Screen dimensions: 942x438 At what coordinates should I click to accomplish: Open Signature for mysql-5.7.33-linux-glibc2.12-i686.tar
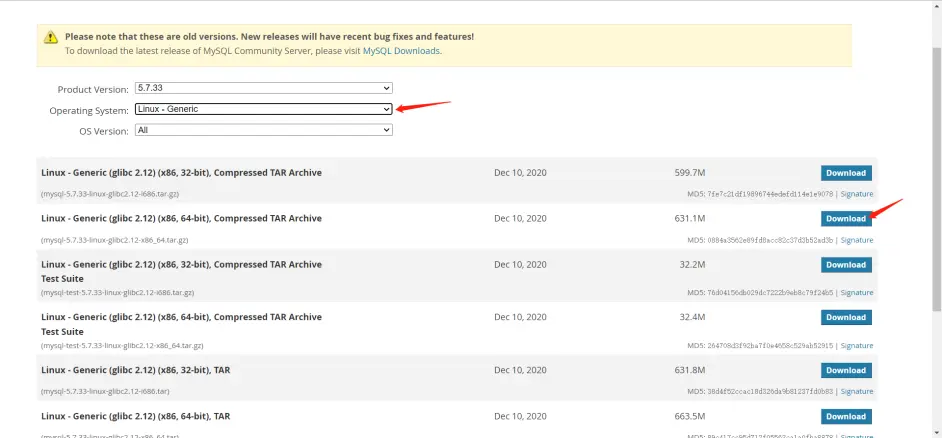857,391
